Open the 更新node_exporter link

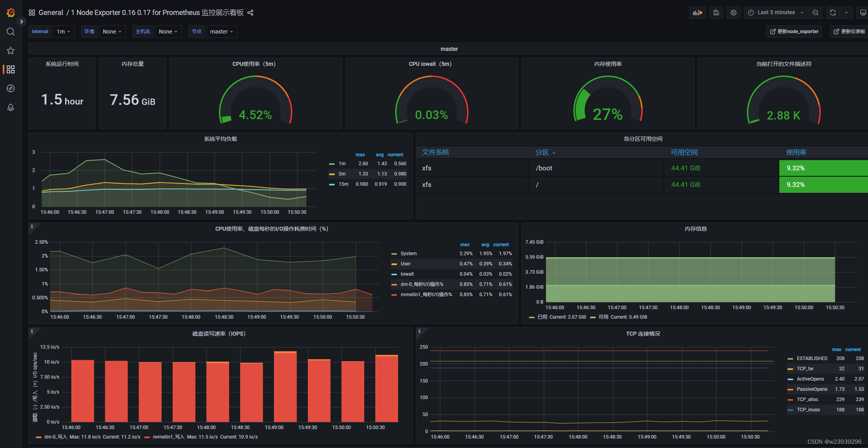coord(794,32)
